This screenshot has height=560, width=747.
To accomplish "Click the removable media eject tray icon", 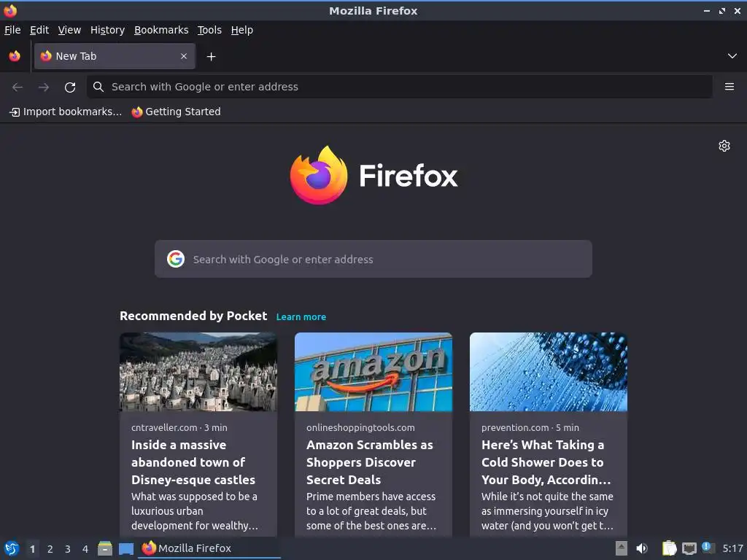I will [x=621, y=548].
